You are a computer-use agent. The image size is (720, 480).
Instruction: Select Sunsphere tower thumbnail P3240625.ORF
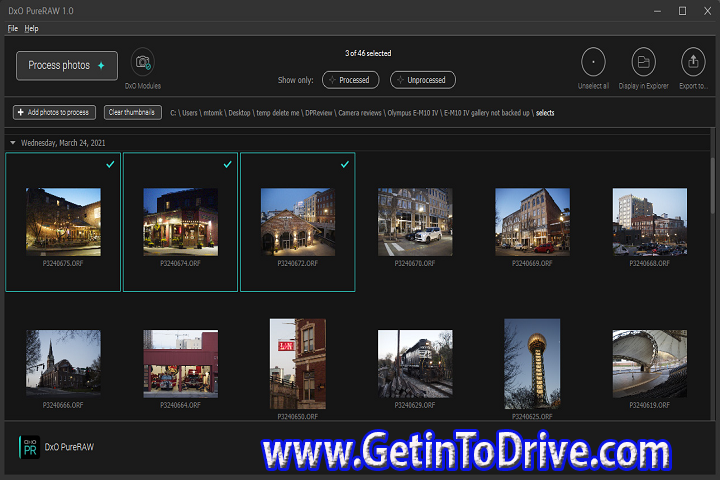[x=532, y=364]
